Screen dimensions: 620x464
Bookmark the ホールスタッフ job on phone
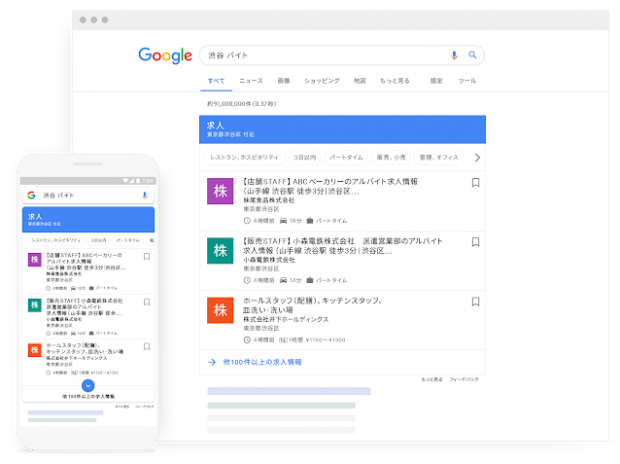click(x=147, y=347)
